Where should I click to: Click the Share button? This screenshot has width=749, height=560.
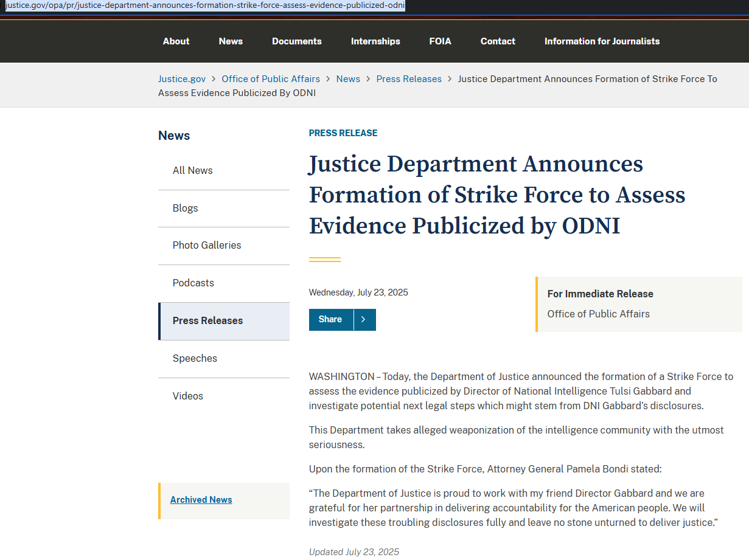click(x=330, y=320)
